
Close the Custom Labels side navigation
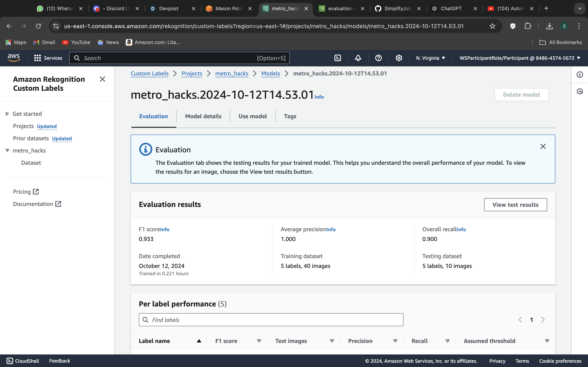click(x=102, y=79)
